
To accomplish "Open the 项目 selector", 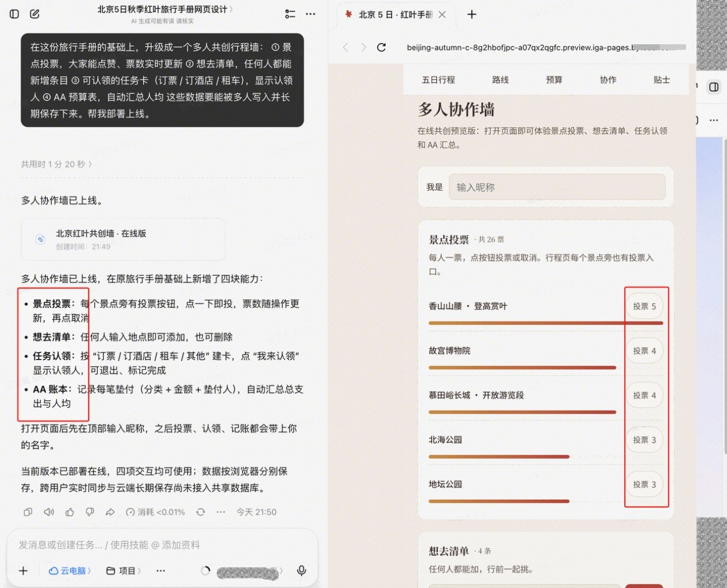I will 123,570.
